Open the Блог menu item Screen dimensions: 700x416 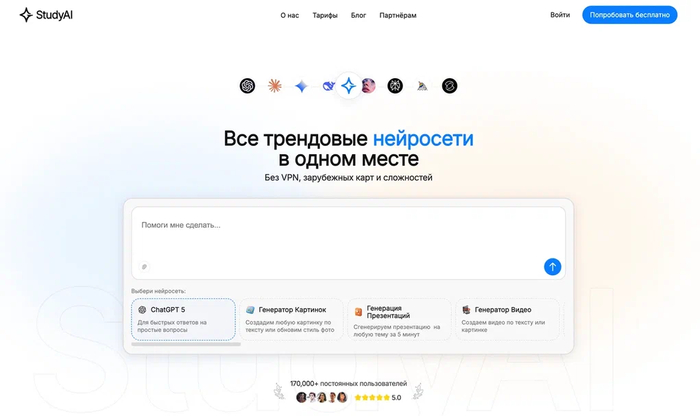tap(358, 15)
